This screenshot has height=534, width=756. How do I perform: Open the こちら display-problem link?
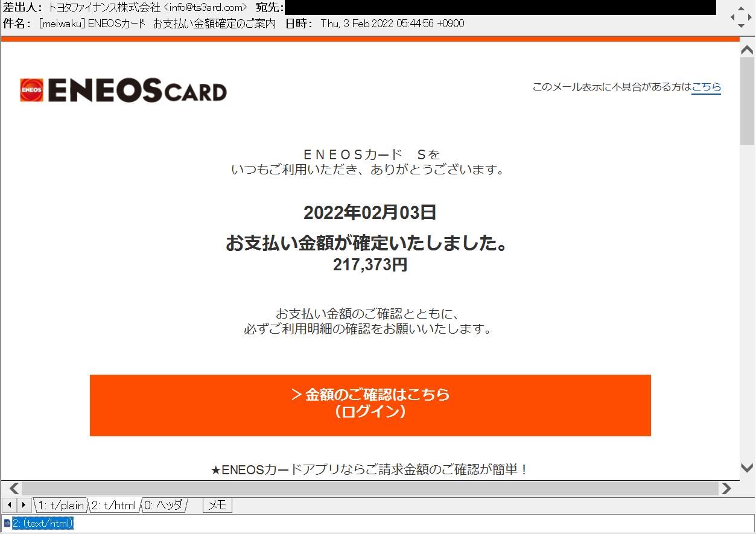[x=706, y=87]
